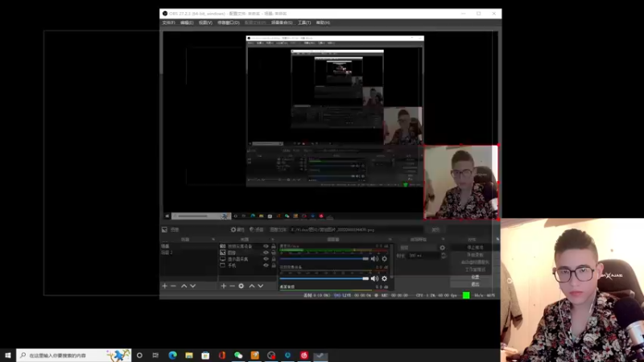Image resolution: width=644 pixels, height=362 pixels.
Task: Move the scene down in the list
Action: coord(193,286)
